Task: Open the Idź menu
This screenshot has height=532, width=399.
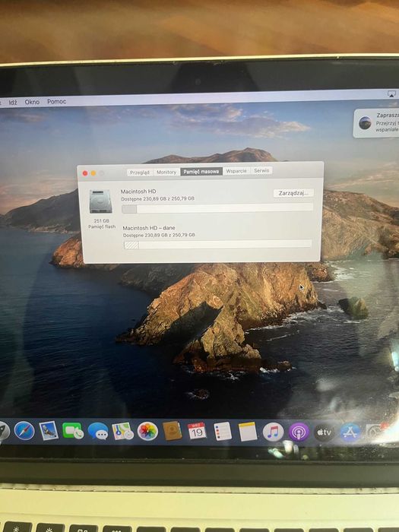Action: [13, 102]
